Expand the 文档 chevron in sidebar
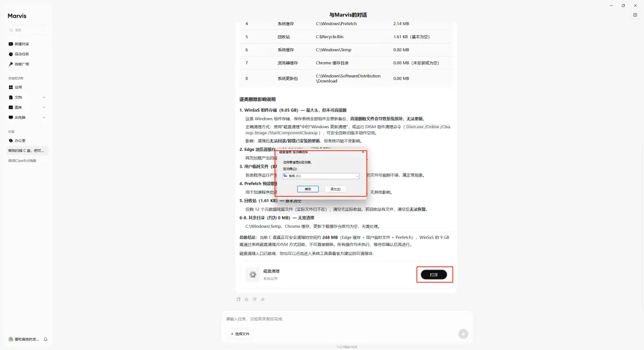This screenshot has height=350, width=644. (x=44, y=97)
